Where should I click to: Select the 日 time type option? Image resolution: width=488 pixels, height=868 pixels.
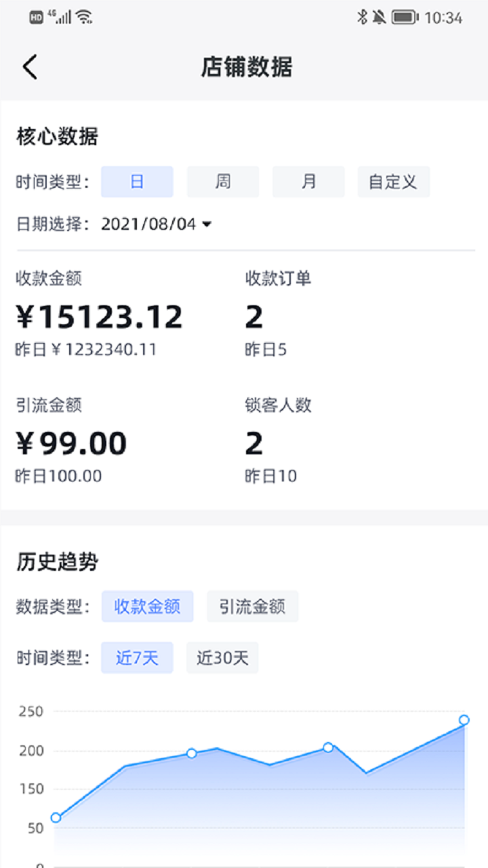(137, 182)
